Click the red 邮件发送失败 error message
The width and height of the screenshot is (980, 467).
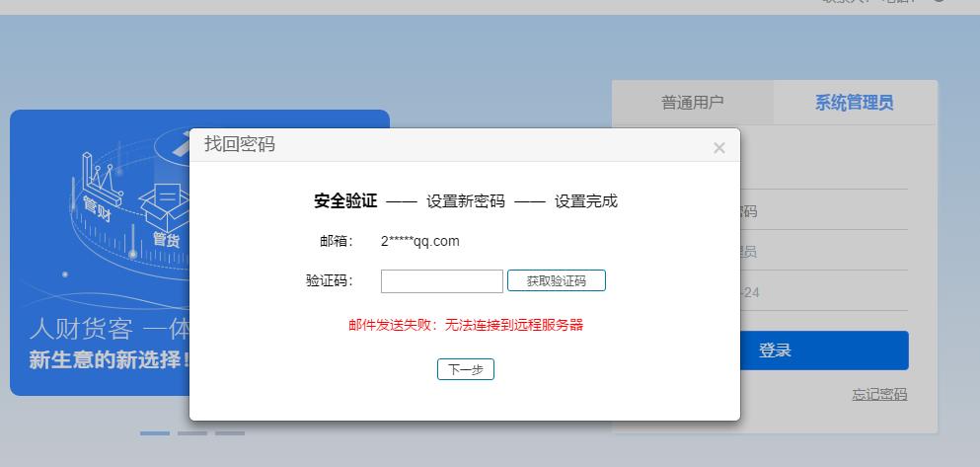tap(466, 325)
